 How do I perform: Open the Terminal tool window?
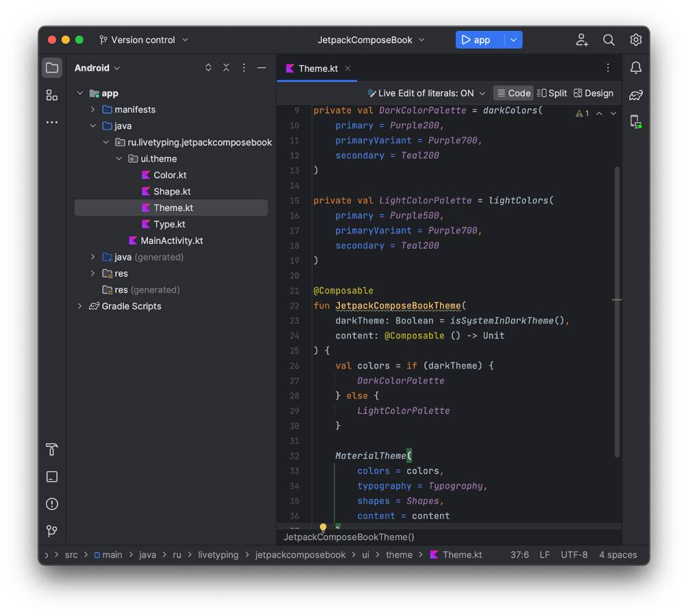(52, 477)
